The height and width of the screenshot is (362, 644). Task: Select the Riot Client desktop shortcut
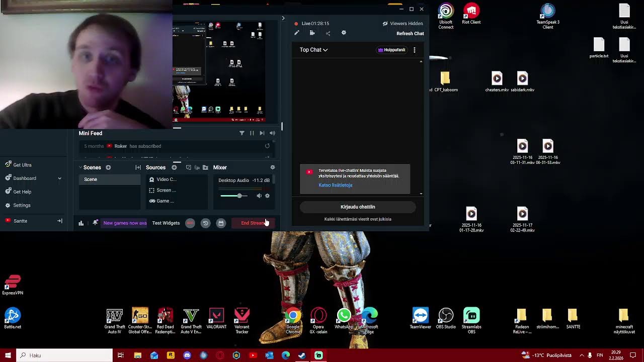(x=471, y=14)
